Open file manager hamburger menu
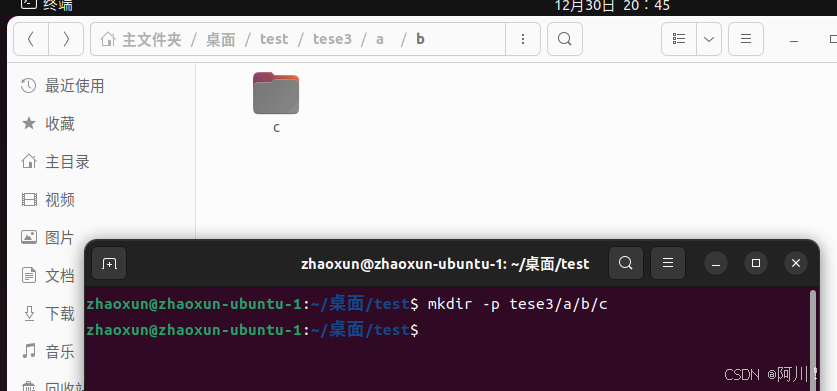The height and width of the screenshot is (391, 837). click(746, 39)
